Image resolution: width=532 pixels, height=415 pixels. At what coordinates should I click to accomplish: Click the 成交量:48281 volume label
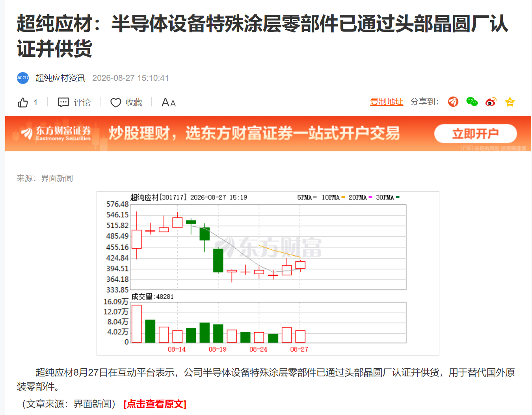pyautogui.click(x=152, y=297)
